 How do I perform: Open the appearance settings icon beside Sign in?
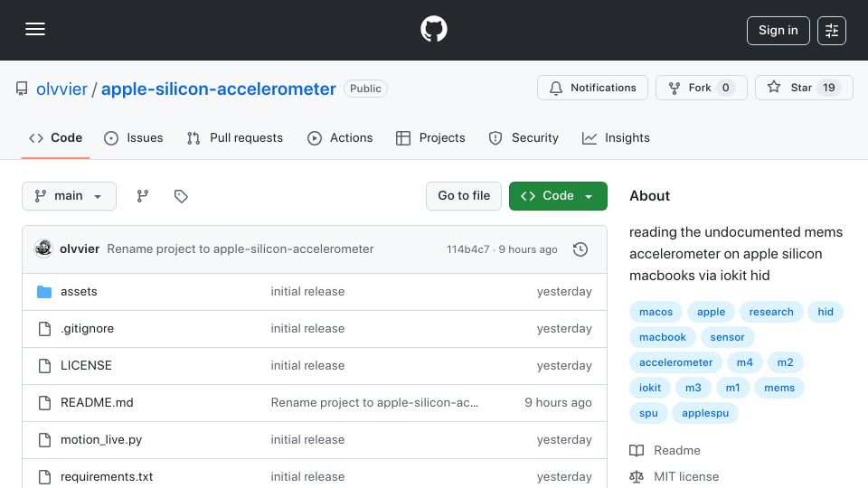coord(832,31)
